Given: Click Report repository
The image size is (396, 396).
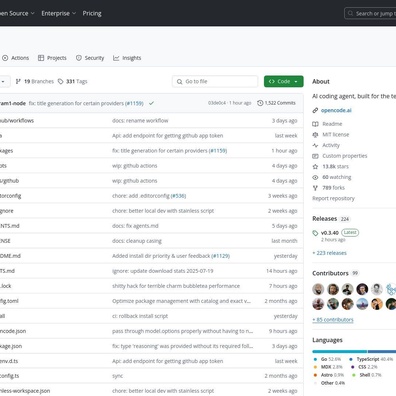Looking at the screenshot, I should click(x=333, y=198).
